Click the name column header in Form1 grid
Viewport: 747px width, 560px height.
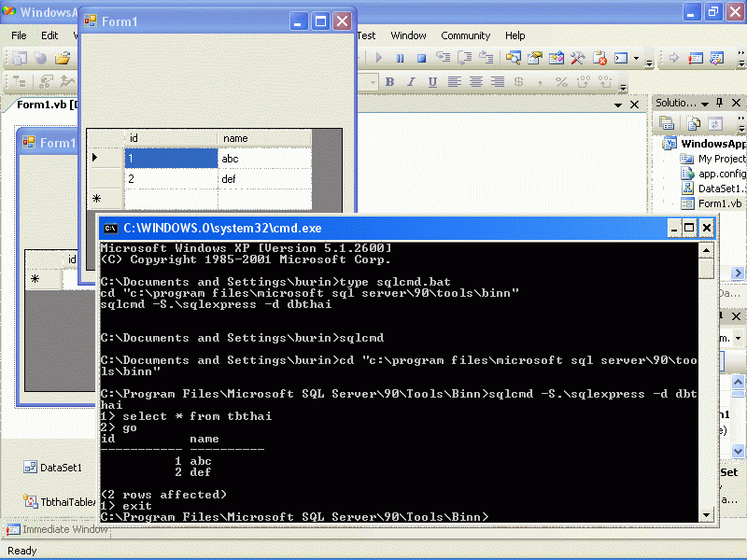coord(265,138)
